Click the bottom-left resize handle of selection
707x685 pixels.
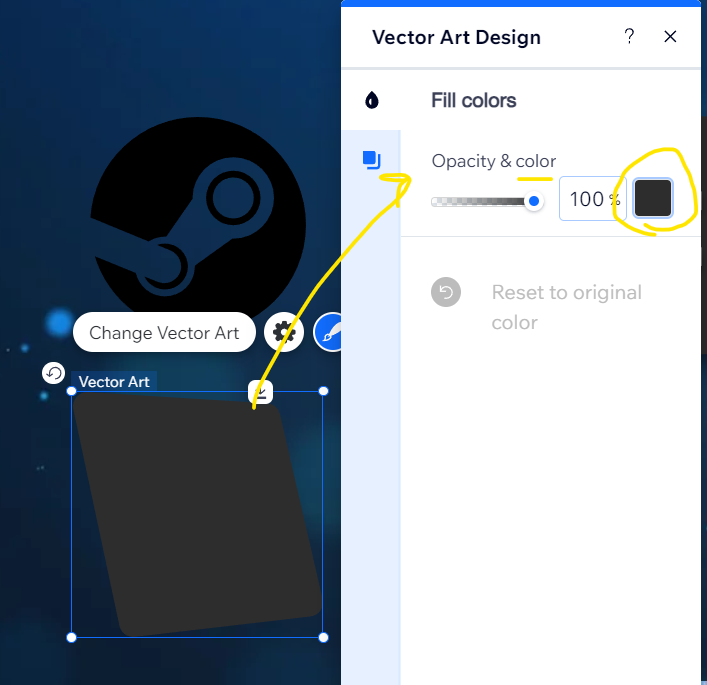coord(71,637)
